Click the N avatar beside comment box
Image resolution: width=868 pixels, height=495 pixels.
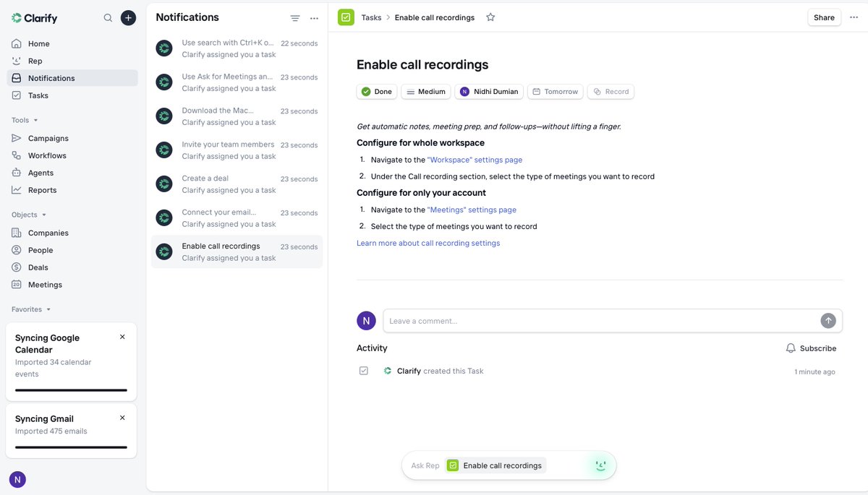[367, 321]
